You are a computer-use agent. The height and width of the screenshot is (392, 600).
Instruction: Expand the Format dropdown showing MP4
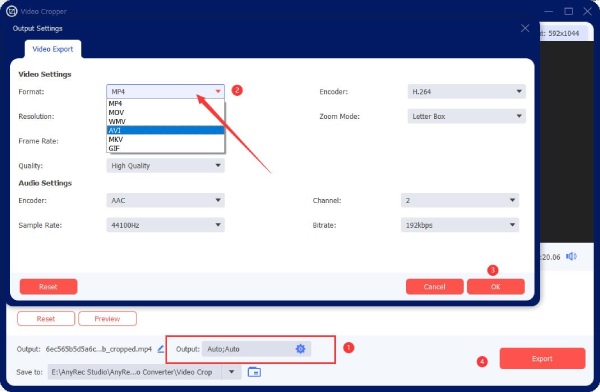pyautogui.click(x=165, y=91)
